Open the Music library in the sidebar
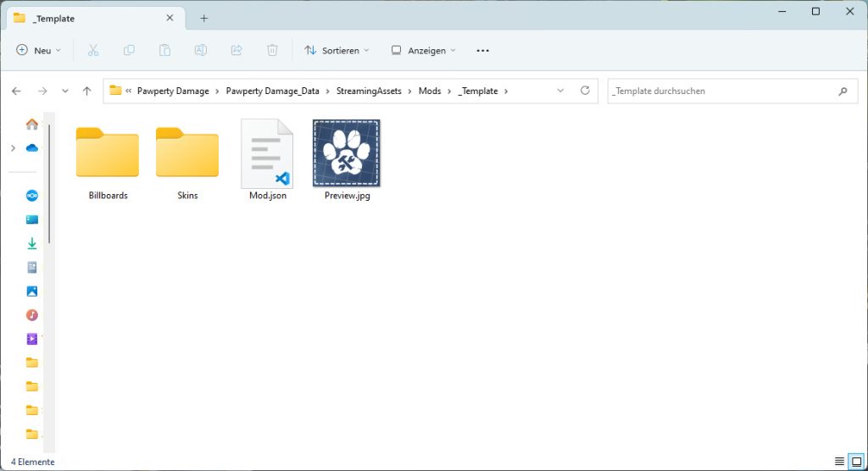868x471 pixels. 32,315
